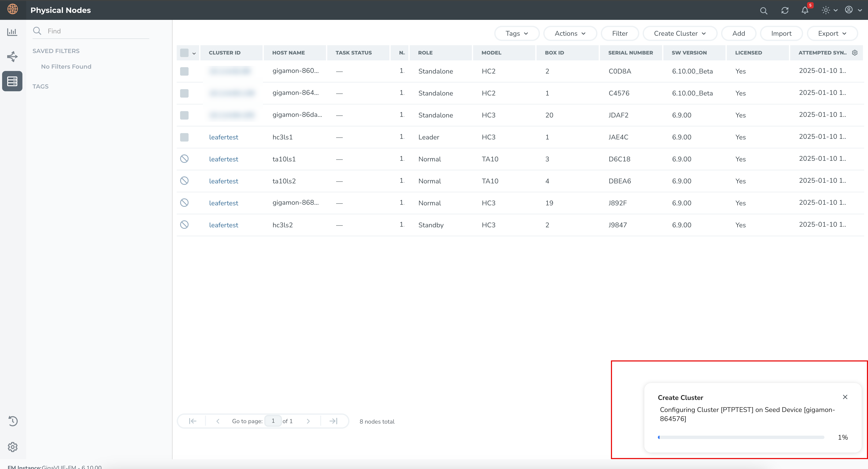This screenshot has width=868, height=469.
Task: Click the search magnifier in header
Action: point(764,11)
